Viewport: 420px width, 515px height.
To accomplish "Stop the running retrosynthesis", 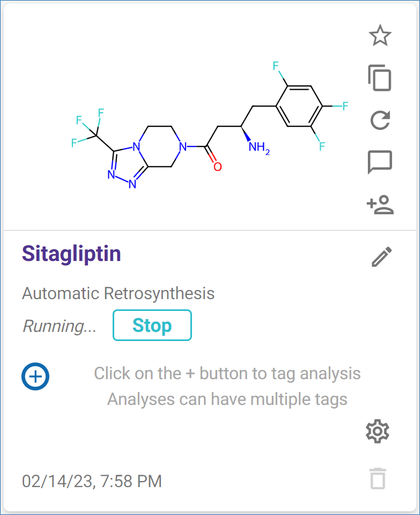I will click(x=152, y=325).
